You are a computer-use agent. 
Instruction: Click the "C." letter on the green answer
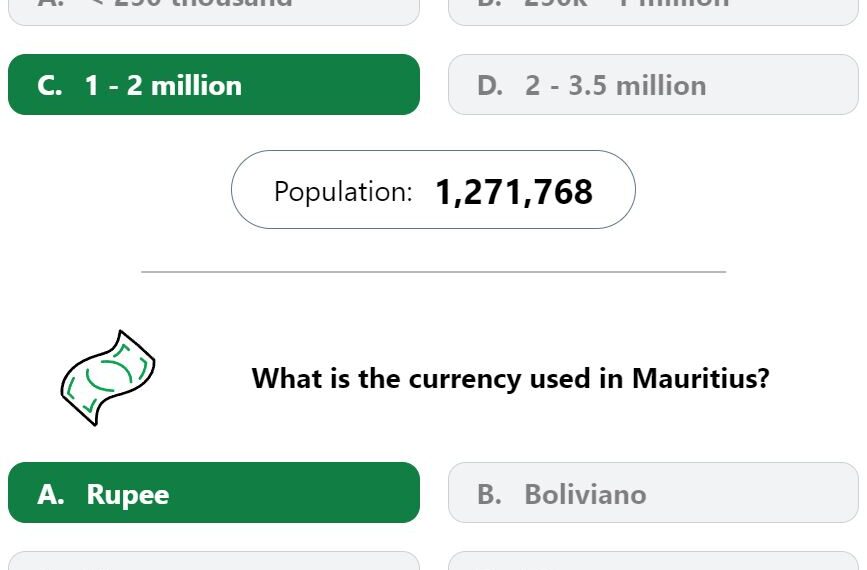[50, 86]
